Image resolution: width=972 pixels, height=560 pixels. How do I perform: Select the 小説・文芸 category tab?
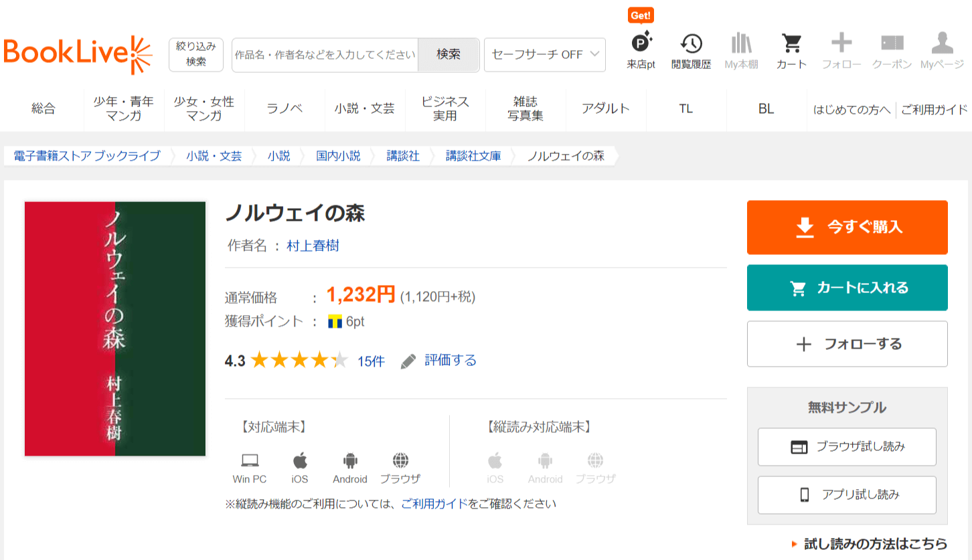tap(365, 108)
